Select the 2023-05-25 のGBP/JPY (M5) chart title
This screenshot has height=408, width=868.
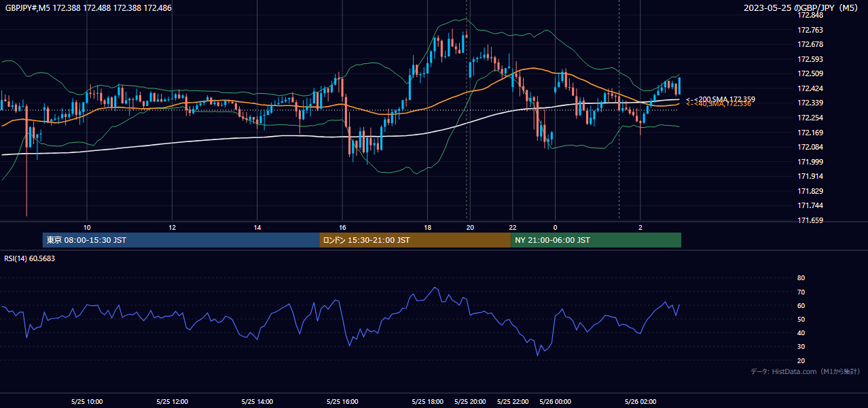(801, 8)
